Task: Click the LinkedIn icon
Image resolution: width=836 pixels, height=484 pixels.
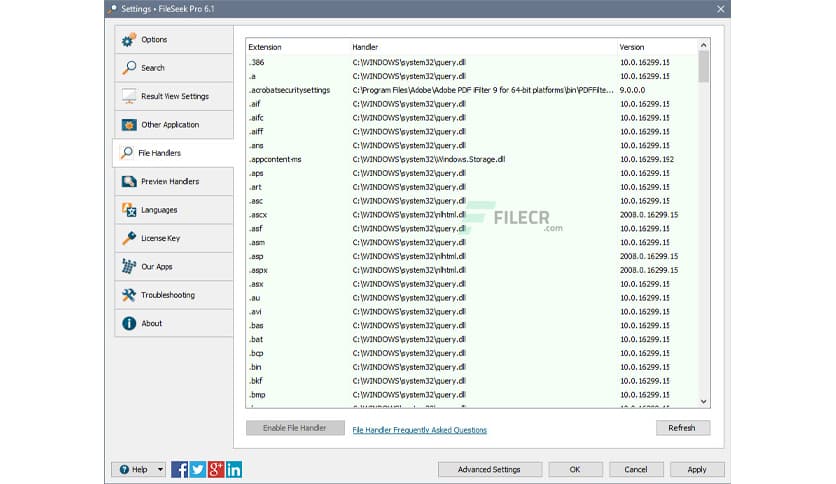Action: (x=234, y=470)
